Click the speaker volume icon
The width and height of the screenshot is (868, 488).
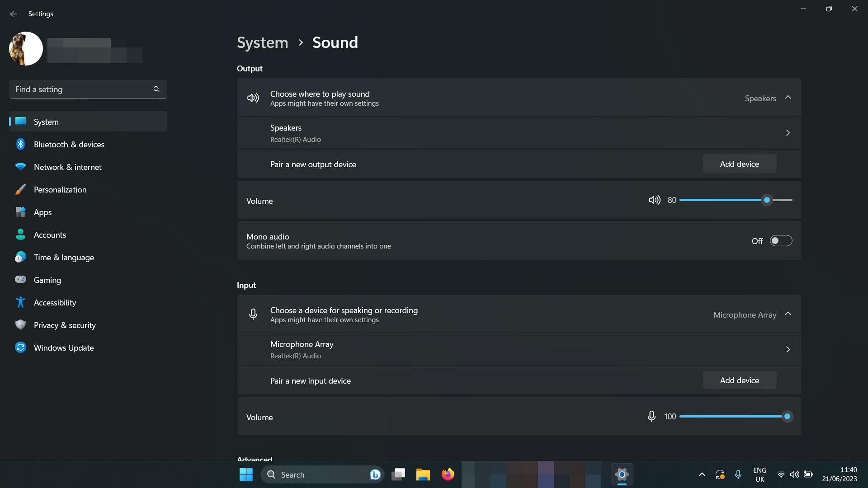[654, 200]
